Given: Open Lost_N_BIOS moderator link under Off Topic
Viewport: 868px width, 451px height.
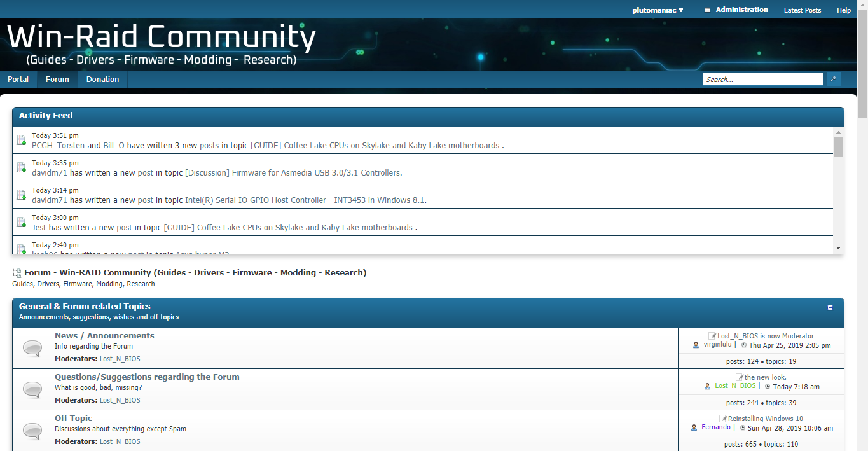Looking at the screenshot, I should [120, 442].
